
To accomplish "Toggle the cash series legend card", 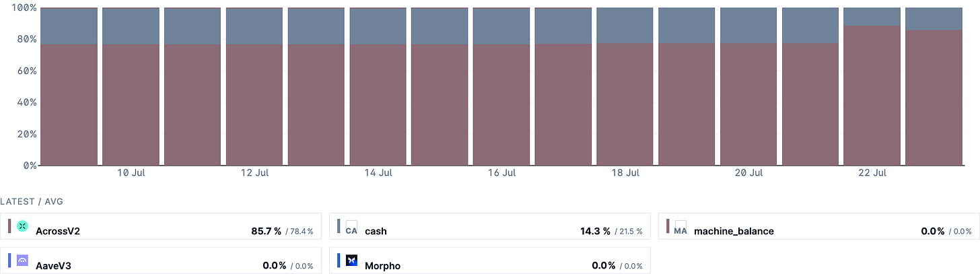I will [491, 227].
